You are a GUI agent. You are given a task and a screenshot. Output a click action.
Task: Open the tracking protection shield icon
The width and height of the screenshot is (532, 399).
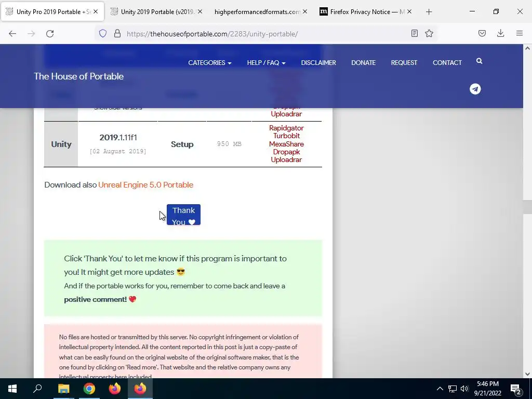tap(103, 33)
